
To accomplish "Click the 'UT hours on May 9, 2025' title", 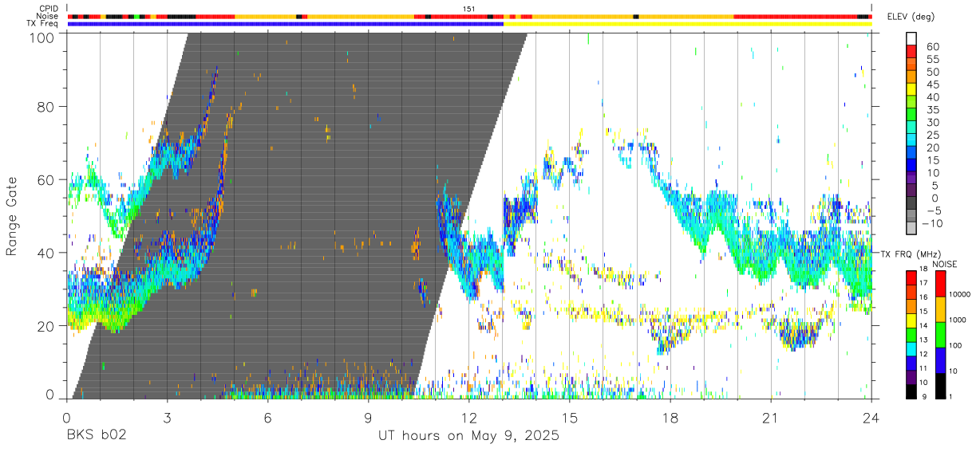I will point(468,437).
